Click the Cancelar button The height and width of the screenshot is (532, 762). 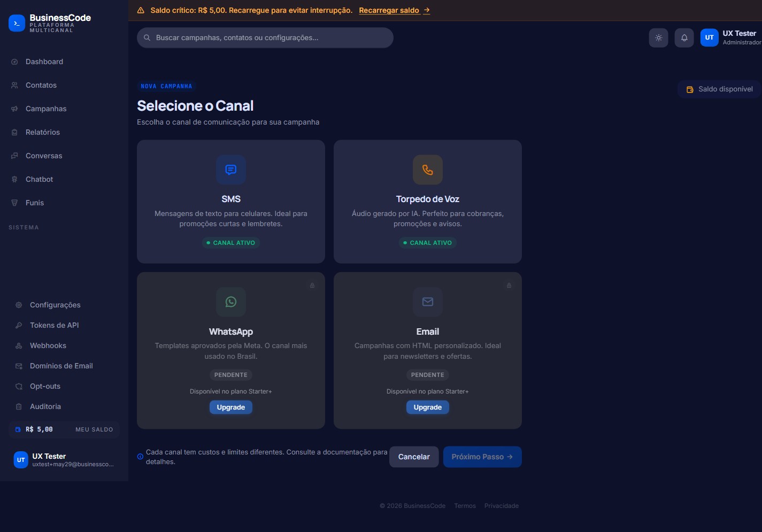click(414, 457)
